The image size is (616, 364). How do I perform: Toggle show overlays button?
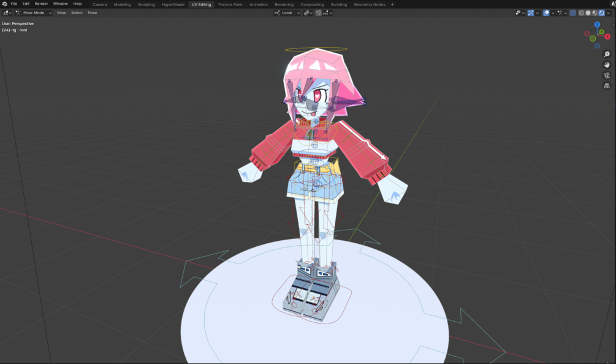[546, 13]
